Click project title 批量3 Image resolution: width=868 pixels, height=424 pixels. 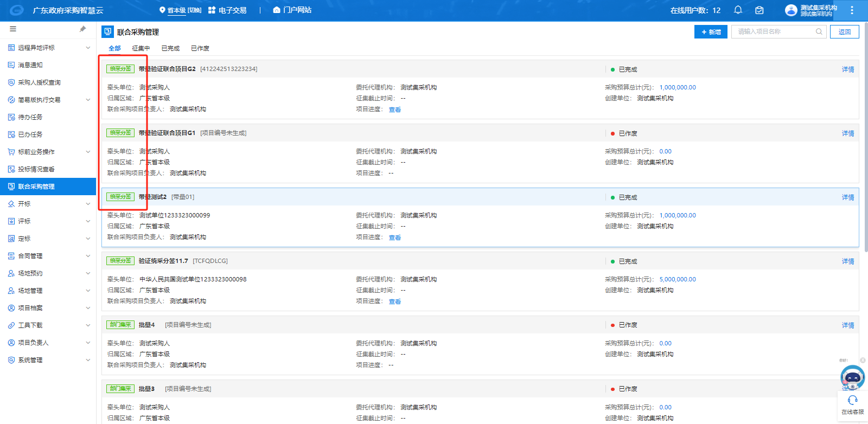click(146, 389)
